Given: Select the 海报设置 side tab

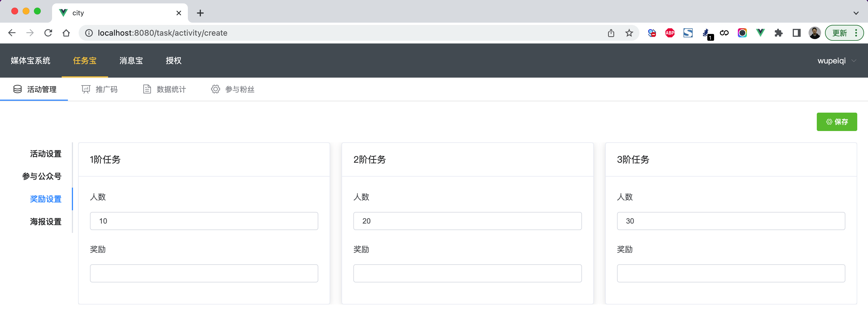Looking at the screenshot, I should point(46,222).
